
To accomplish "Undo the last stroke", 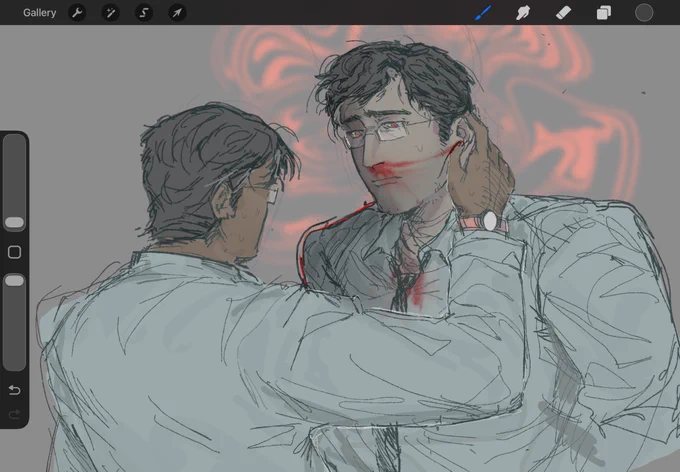I will pyautogui.click(x=14, y=390).
